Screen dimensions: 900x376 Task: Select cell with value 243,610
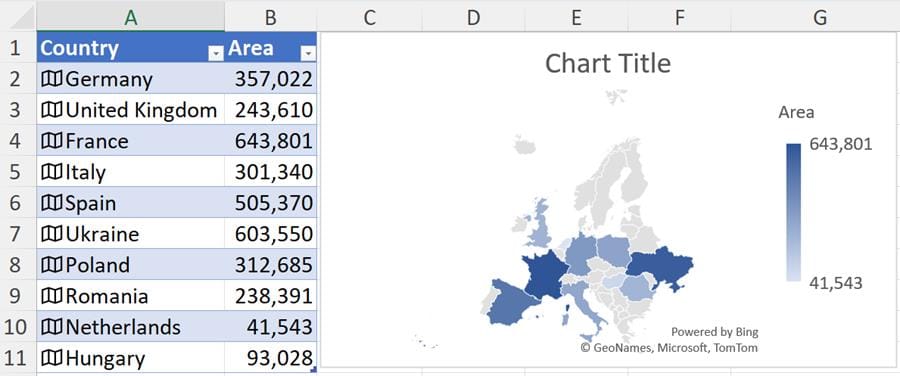click(270, 110)
